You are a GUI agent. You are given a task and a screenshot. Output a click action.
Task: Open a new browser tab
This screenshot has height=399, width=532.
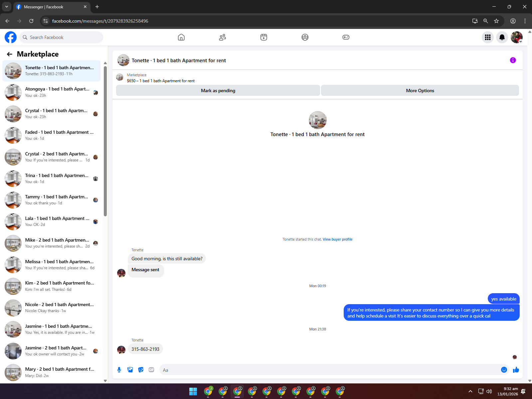[x=97, y=7]
